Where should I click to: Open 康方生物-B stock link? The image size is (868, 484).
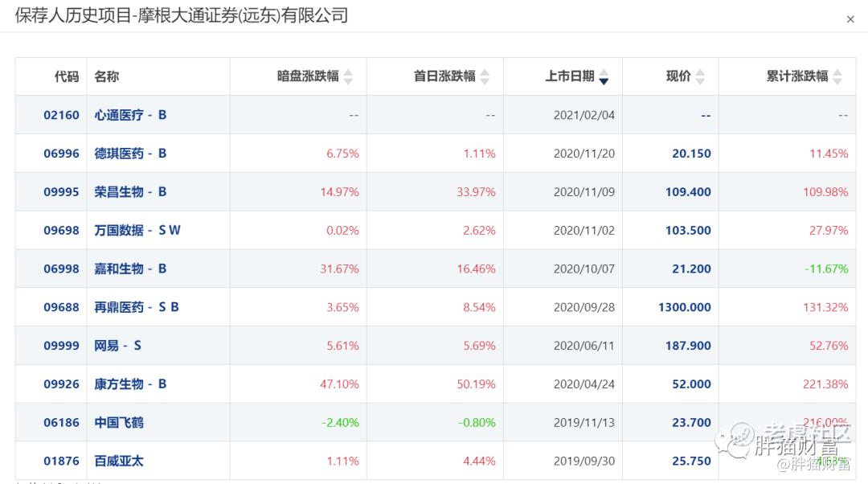(130, 384)
